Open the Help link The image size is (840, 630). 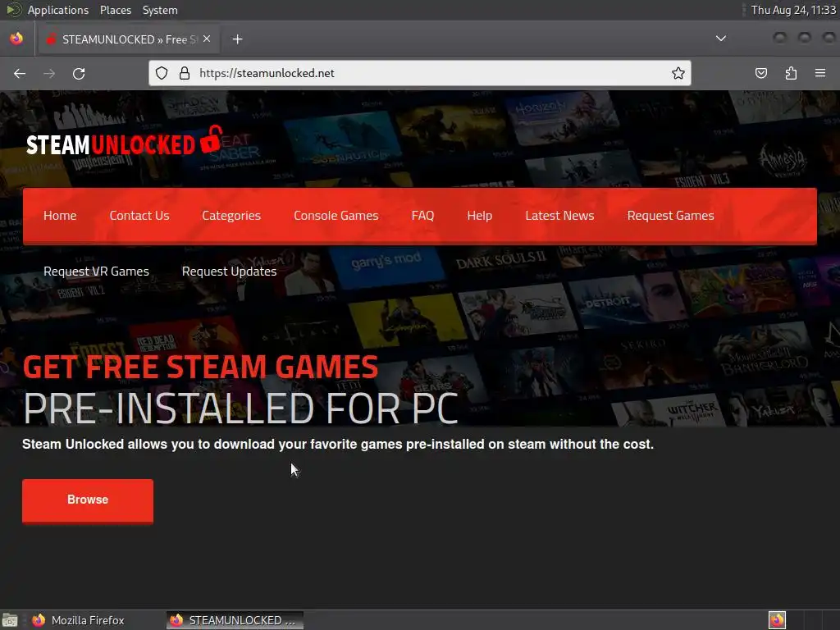479,216
